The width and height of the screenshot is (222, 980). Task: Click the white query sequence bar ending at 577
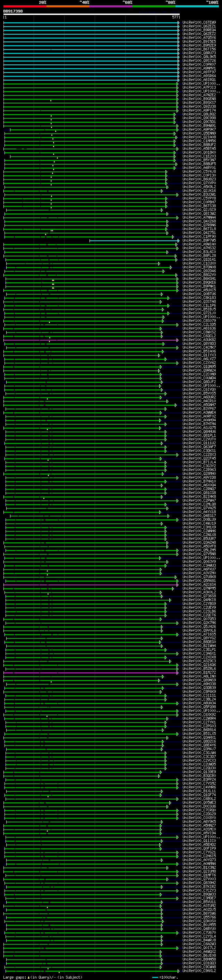point(92,15)
